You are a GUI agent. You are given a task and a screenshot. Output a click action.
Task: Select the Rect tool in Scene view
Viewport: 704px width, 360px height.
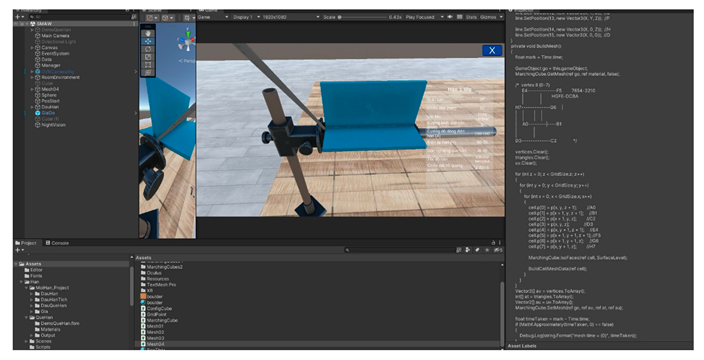coord(148,65)
